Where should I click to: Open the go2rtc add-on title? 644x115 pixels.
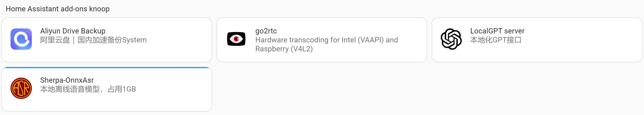[x=266, y=31]
